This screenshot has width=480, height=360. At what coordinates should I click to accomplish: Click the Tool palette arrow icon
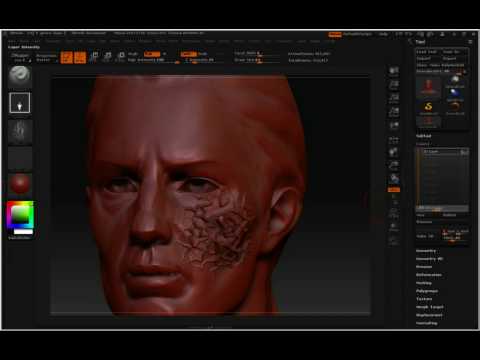(x=410, y=42)
